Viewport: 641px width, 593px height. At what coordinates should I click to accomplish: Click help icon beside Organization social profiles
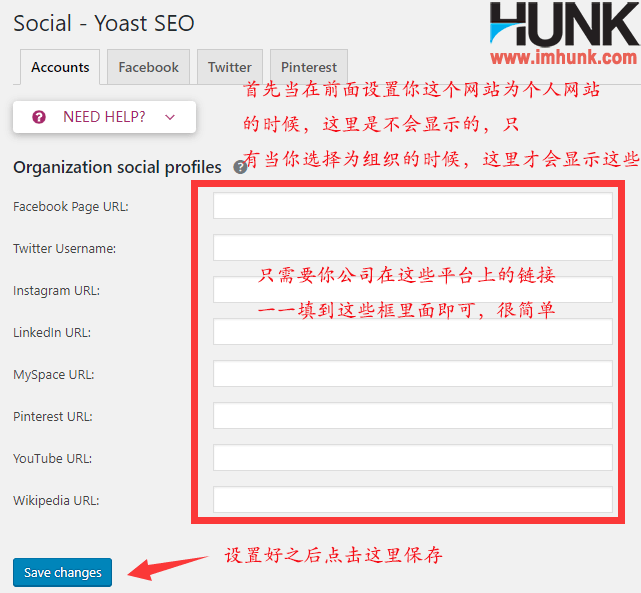[x=240, y=167]
